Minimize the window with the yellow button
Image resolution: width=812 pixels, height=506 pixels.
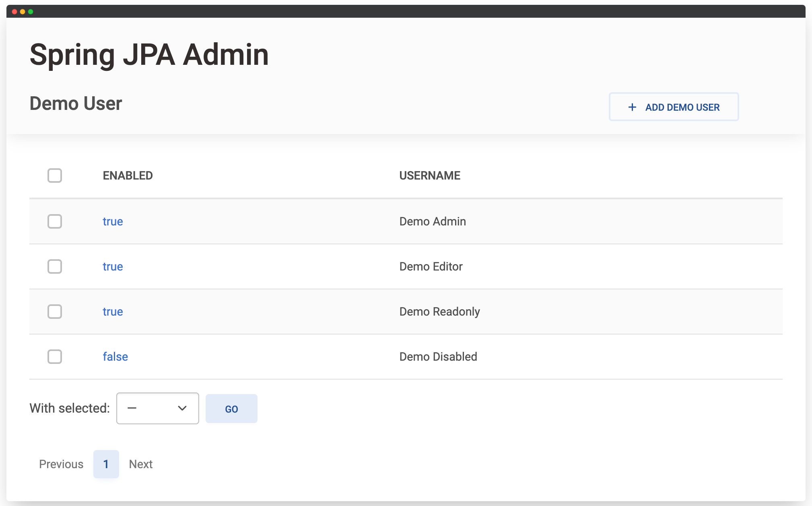[x=23, y=12]
